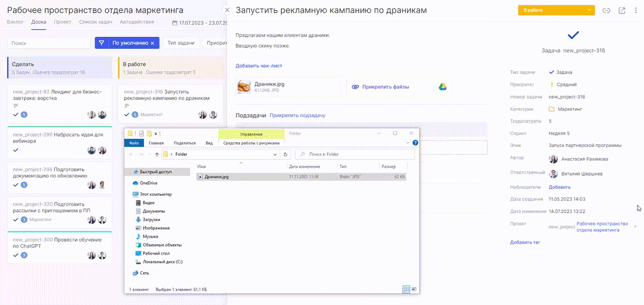Open the three-dot task options menu
This screenshot has width=644, height=305.
pyautogui.click(x=636, y=10)
